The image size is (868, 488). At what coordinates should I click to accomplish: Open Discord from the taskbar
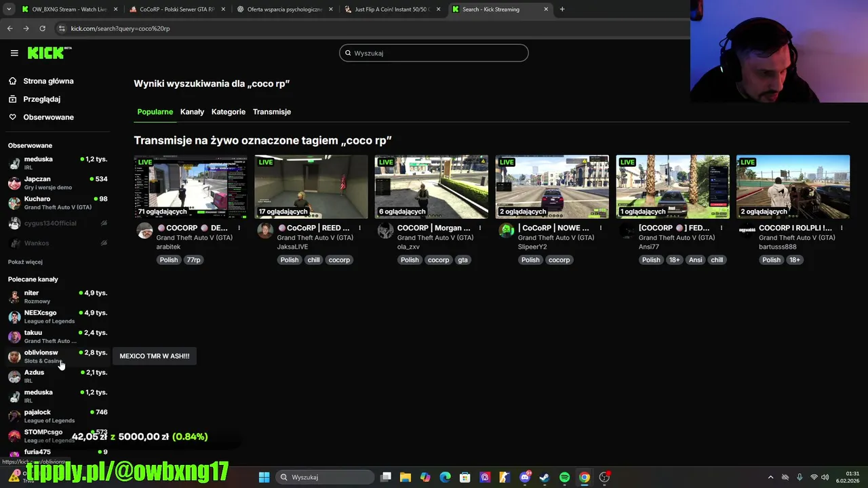click(524, 477)
